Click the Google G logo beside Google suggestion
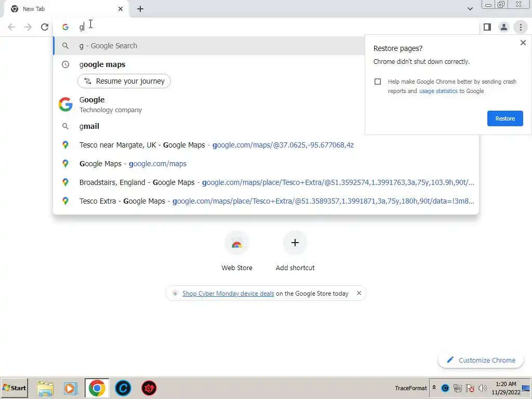The height and width of the screenshot is (399, 532). pyautogui.click(x=65, y=104)
